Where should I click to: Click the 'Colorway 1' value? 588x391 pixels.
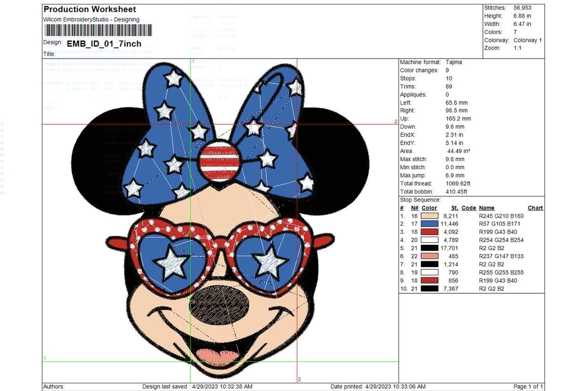pyautogui.click(x=528, y=40)
